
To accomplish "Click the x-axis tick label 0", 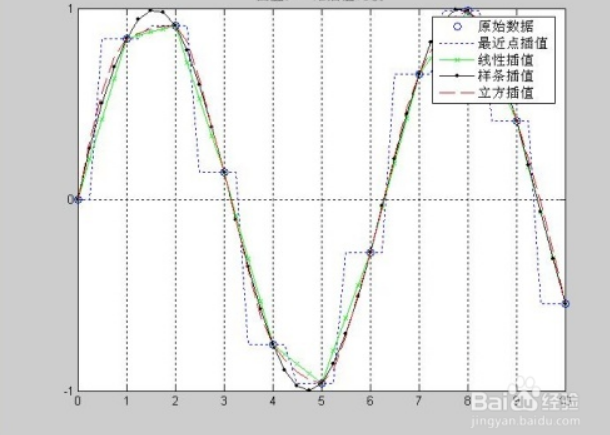I will click(x=78, y=401).
